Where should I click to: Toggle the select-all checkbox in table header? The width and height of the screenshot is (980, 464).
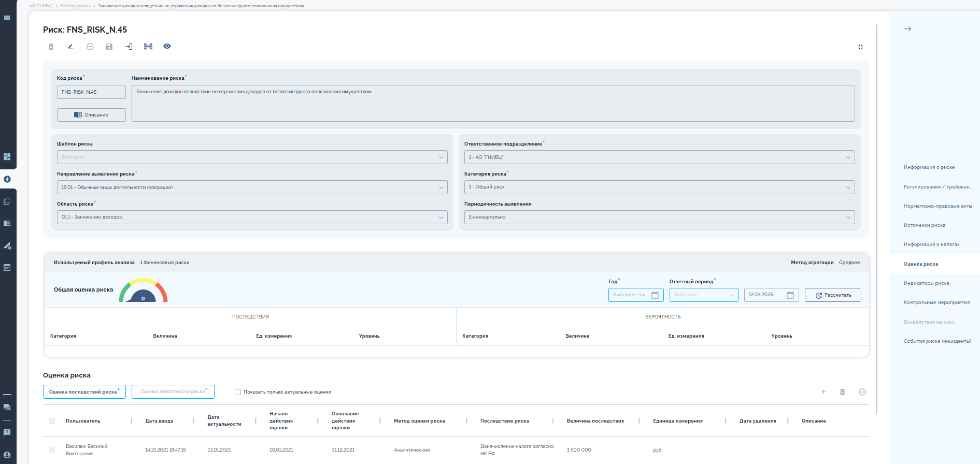click(x=52, y=421)
